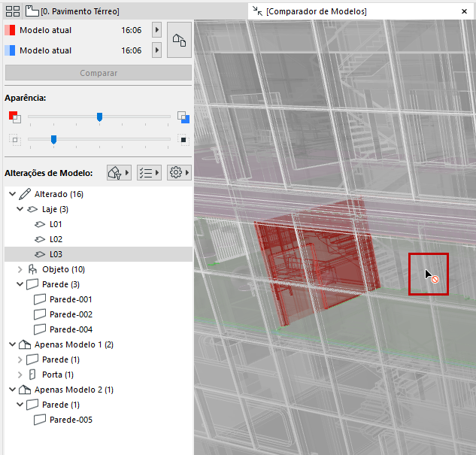Click the Apenas Modelo 1 house icon

[25, 344]
